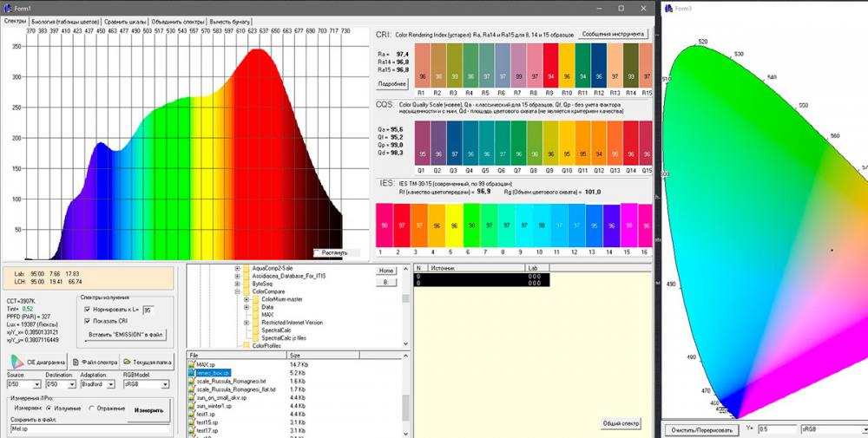Click the ByteSeq folder icon
868x438 pixels.
[247, 284]
